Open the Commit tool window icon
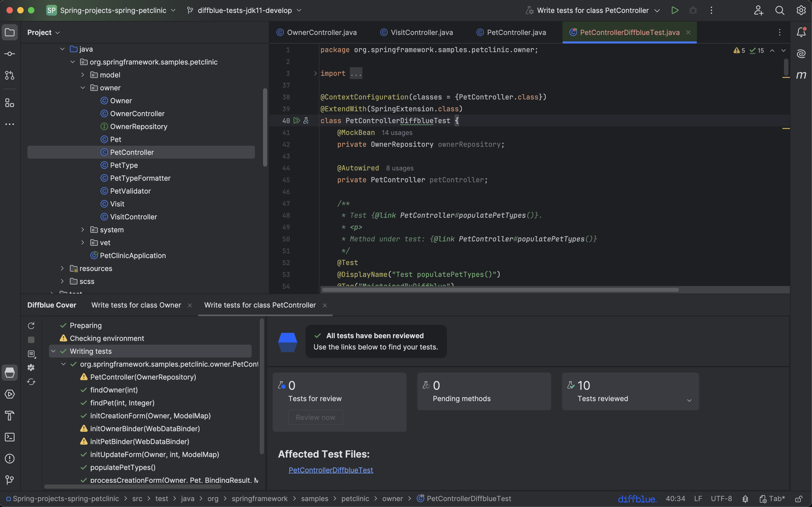The width and height of the screenshot is (812, 507). (x=10, y=54)
